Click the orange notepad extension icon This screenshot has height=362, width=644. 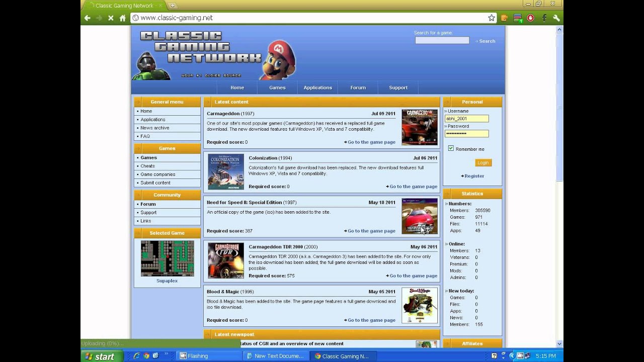click(505, 18)
